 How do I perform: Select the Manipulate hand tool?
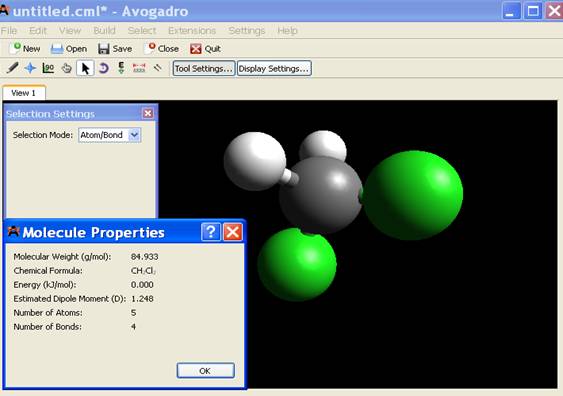point(66,68)
